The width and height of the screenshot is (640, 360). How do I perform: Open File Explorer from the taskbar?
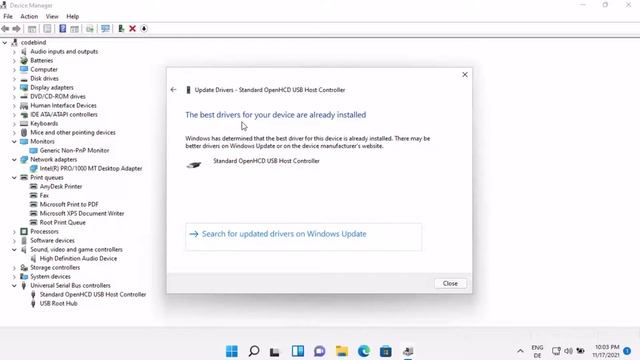click(342, 351)
